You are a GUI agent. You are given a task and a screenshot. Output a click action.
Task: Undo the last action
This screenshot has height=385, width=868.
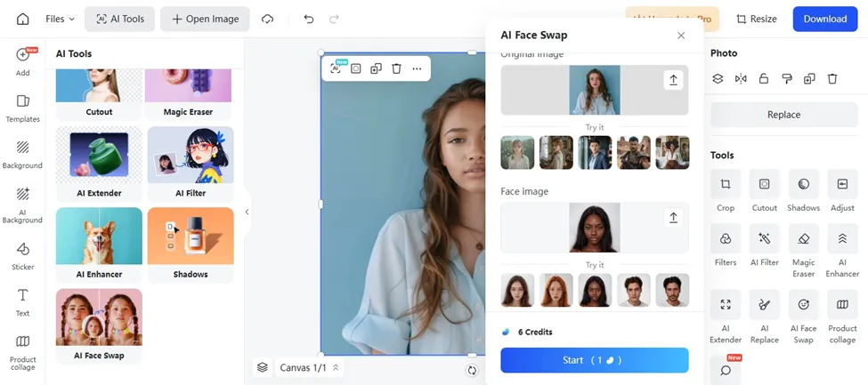point(309,19)
